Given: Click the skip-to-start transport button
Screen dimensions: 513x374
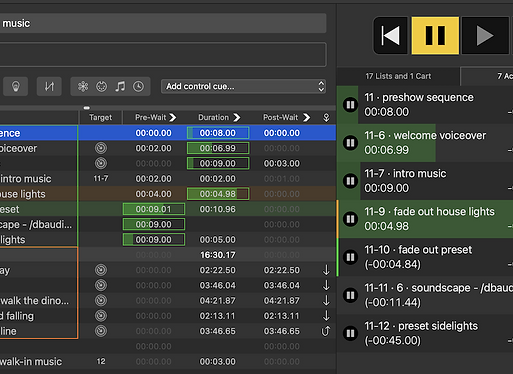Looking at the screenshot, I should pyautogui.click(x=391, y=35).
